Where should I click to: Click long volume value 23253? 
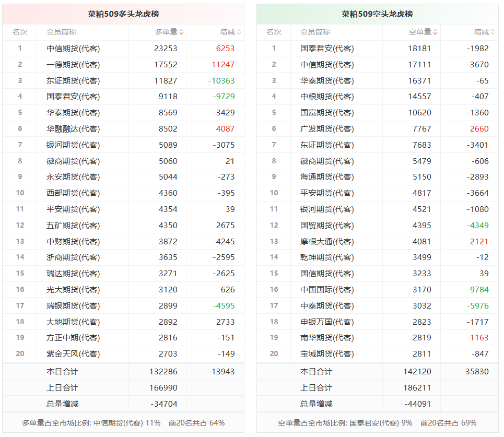[x=166, y=49]
